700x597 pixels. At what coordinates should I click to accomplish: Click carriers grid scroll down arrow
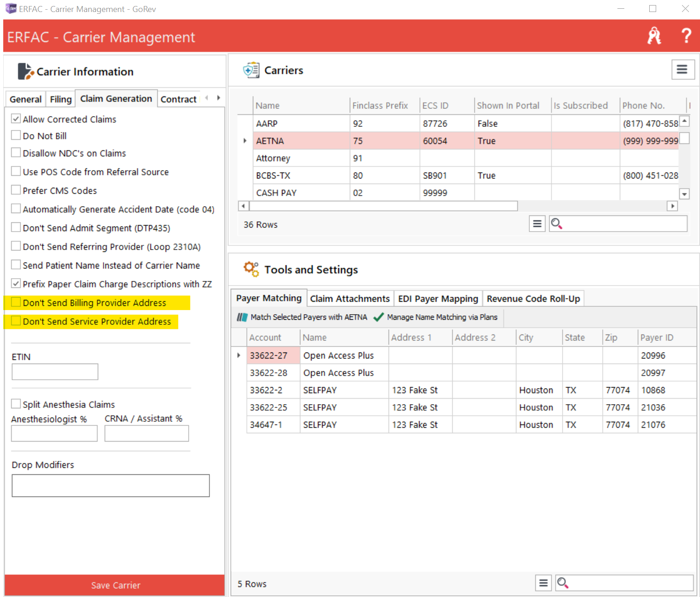tap(685, 194)
